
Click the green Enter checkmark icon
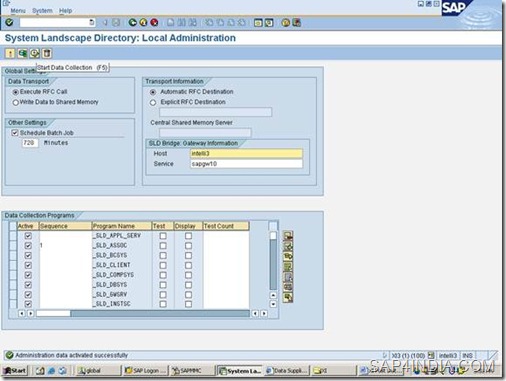coord(9,22)
